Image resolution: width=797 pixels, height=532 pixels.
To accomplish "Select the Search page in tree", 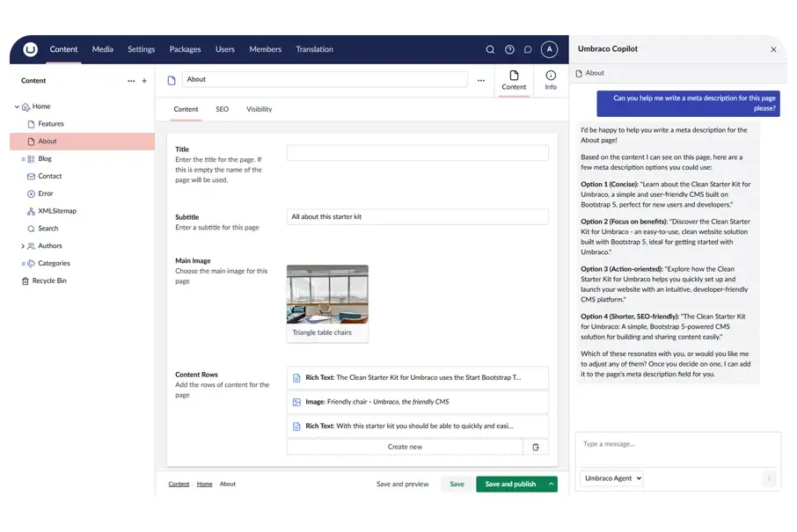I will [48, 228].
